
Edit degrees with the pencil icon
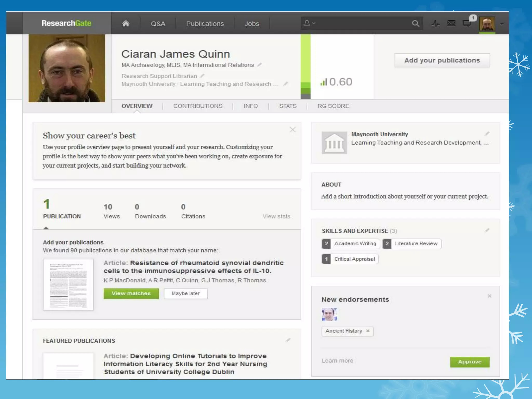(x=259, y=65)
